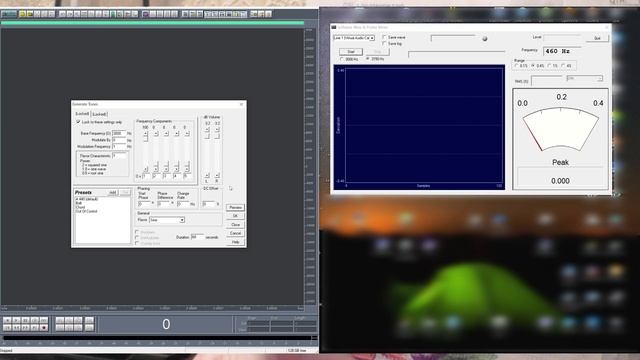Viewport: 640px width, 360px height.
Task: Click the dark blue waveform graph in the meter window
Action: tap(419, 127)
